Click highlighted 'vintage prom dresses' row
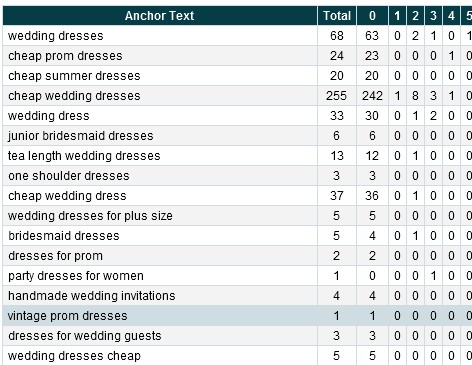The width and height of the screenshot is (472, 365). point(237,316)
